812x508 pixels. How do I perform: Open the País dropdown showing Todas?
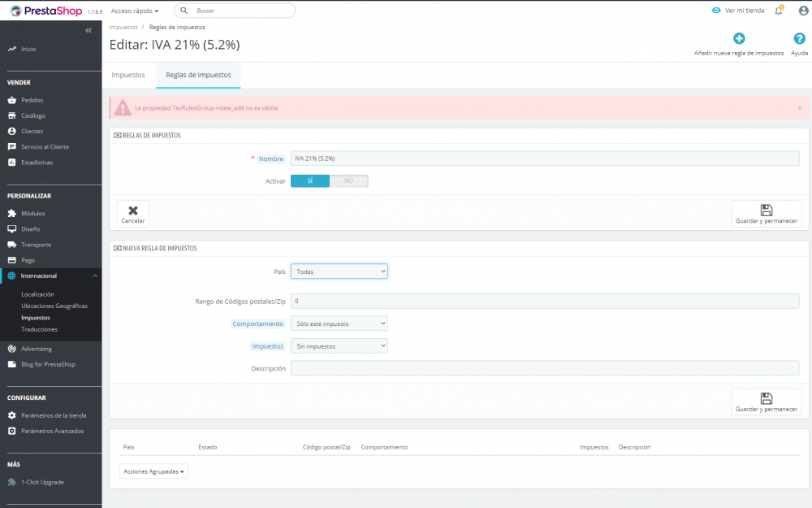point(339,271)
